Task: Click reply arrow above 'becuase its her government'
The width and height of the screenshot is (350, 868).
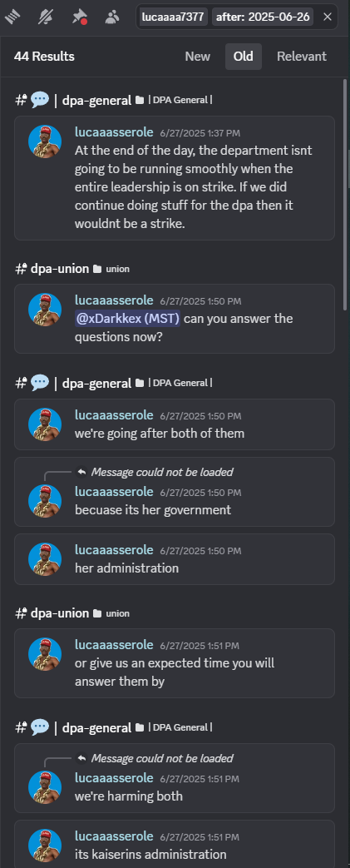Action: (x=81, y=472)
